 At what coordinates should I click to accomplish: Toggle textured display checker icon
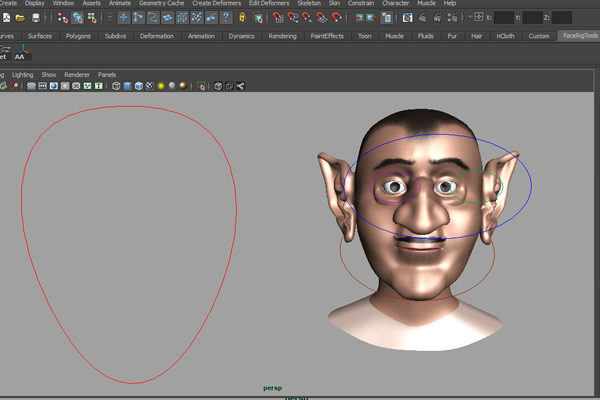click(x=150, y=86)
